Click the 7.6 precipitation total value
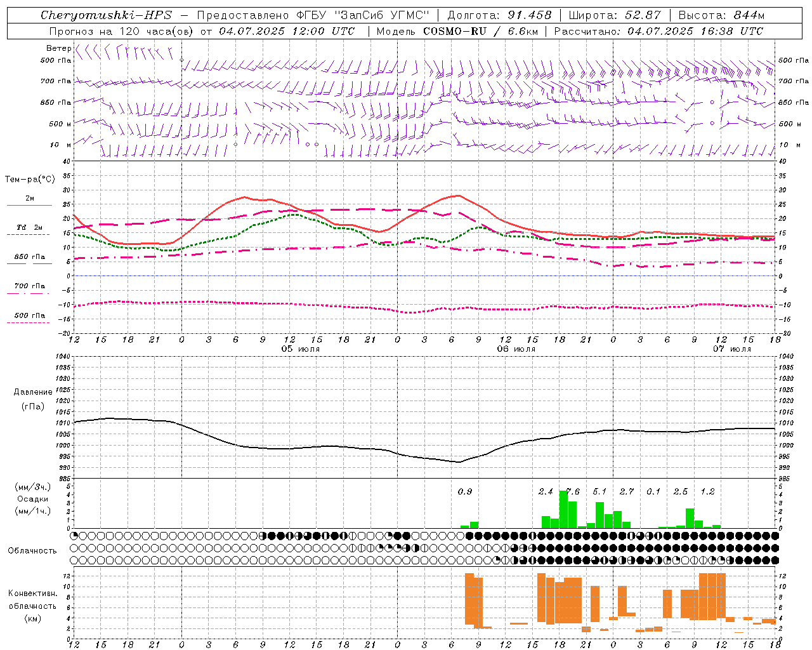Screen dimensions: 812x650 click(x=572, y=492)
